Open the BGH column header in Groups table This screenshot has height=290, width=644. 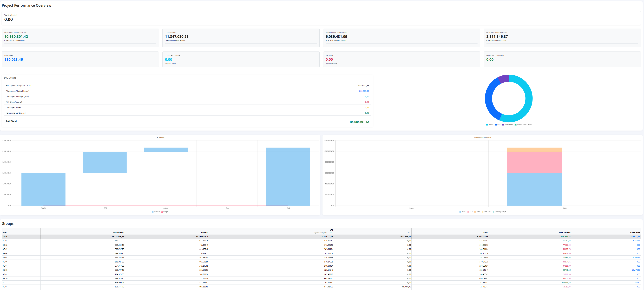(4, 232)
